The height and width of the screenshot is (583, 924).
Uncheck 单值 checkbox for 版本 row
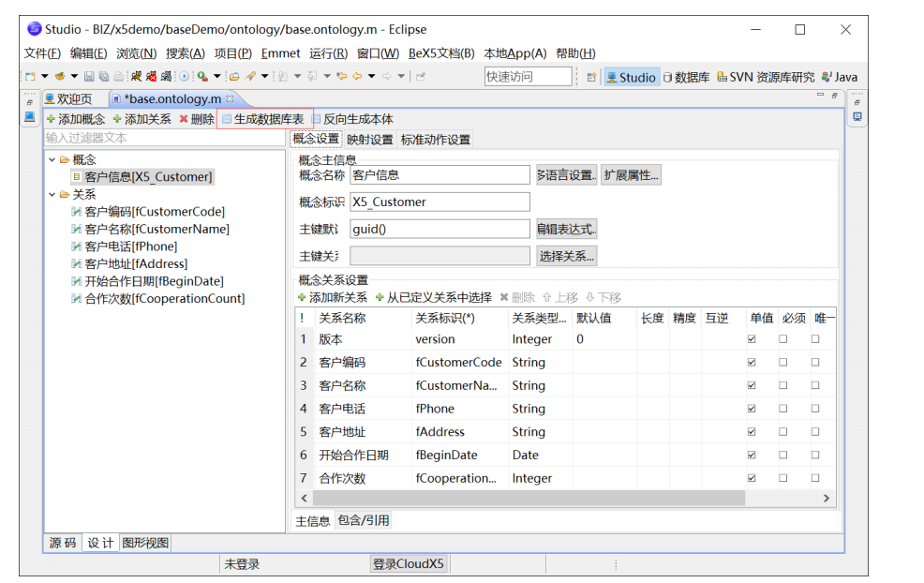click(x=752, y=338)
